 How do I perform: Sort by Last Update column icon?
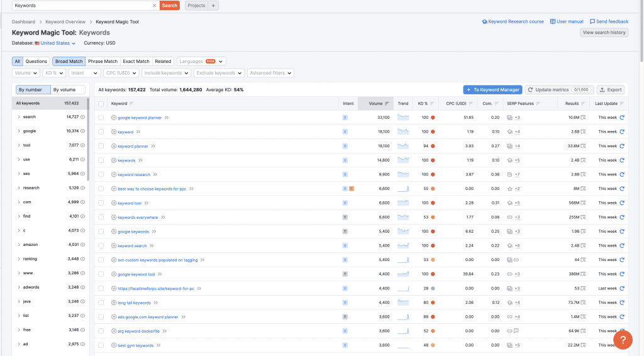tap(622, 104)
